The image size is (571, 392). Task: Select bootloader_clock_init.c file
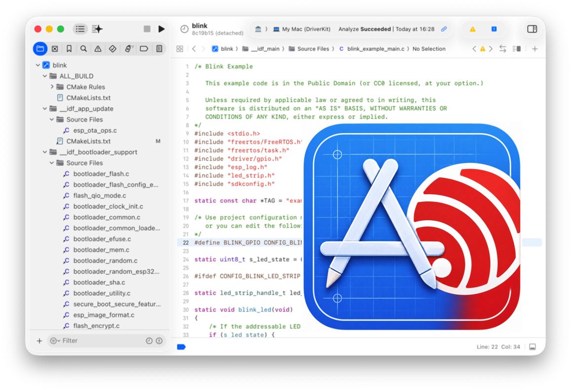point(108,206)
